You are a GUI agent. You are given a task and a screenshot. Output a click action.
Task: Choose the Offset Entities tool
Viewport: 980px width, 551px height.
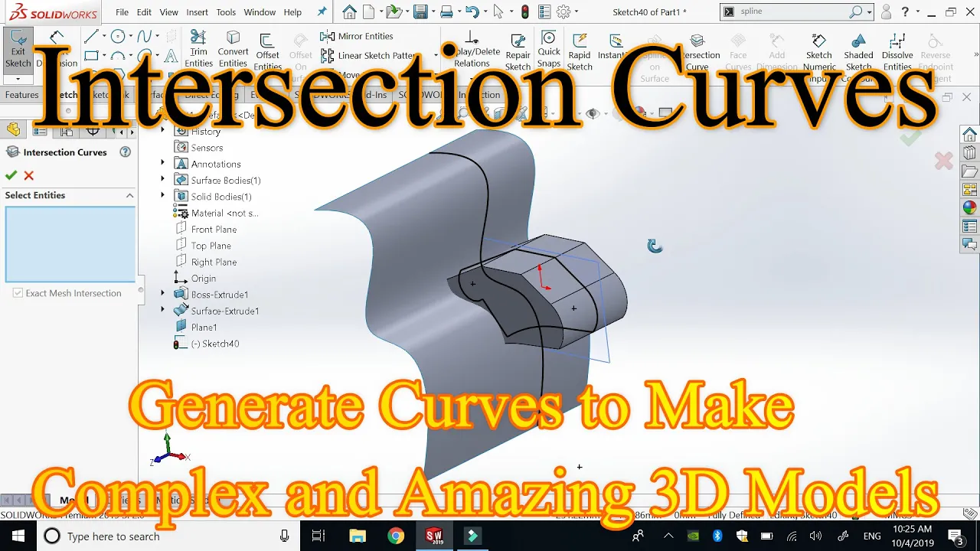coord(267,52)
